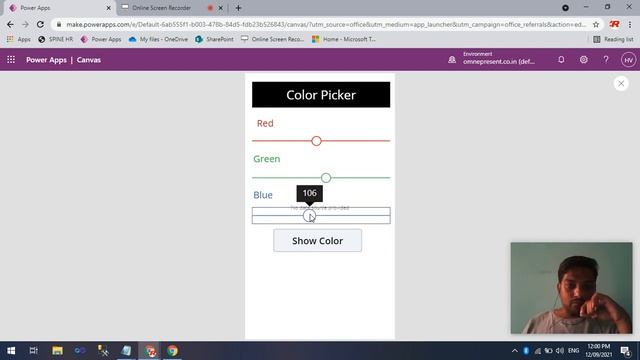Click the volume icon in system tray

pyautogui.click(x=560, y=351)
